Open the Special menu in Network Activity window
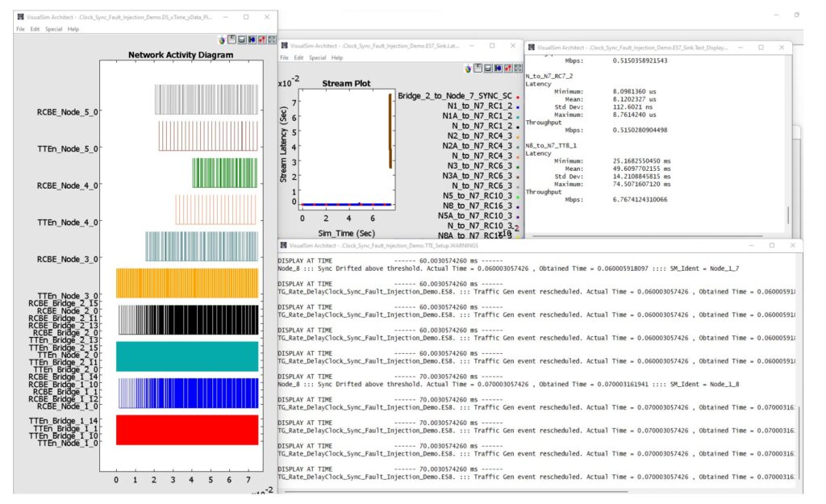826x504 pixels. 53,29
